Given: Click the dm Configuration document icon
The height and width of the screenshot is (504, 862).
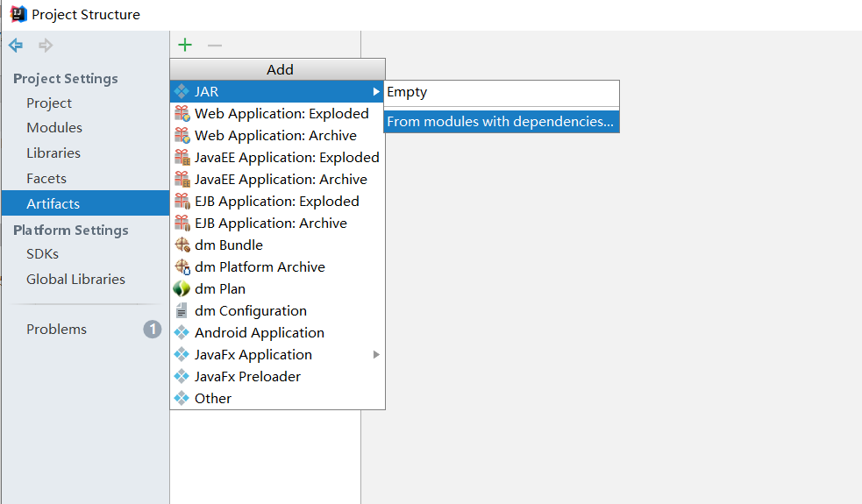Looking at the screenshot, I should pyautogui.click(x=181, y=310).
